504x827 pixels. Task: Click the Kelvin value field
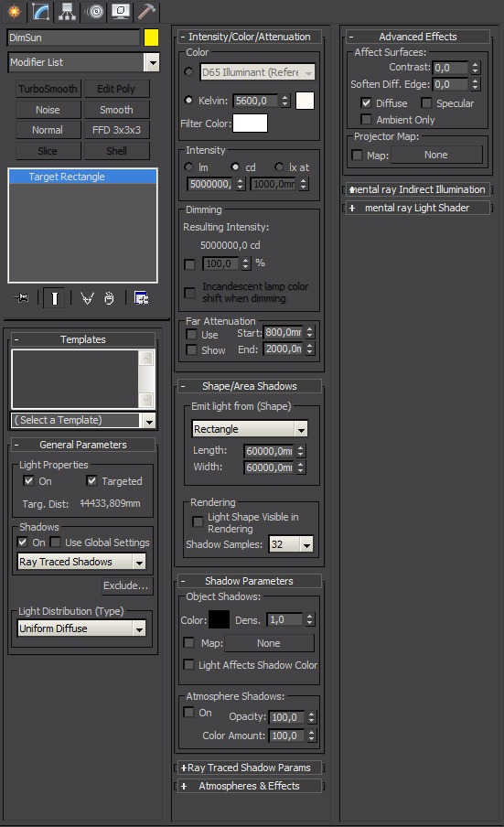255,101
